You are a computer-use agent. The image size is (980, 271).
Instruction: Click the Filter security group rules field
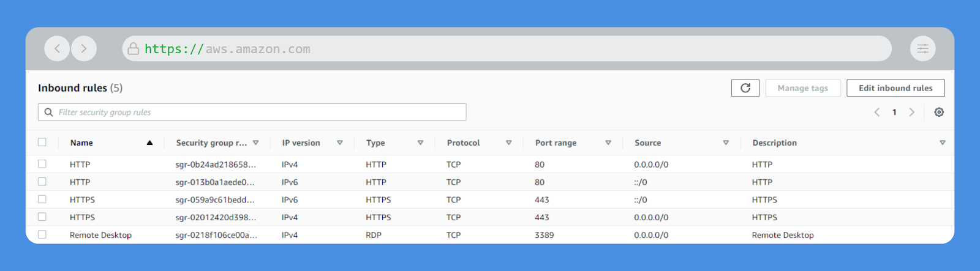(257, 112)
